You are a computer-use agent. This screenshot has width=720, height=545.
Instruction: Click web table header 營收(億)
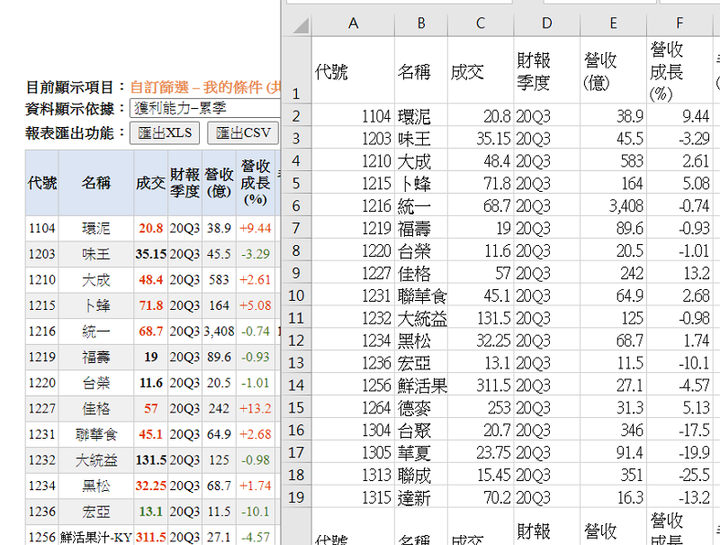click(219, 183)
